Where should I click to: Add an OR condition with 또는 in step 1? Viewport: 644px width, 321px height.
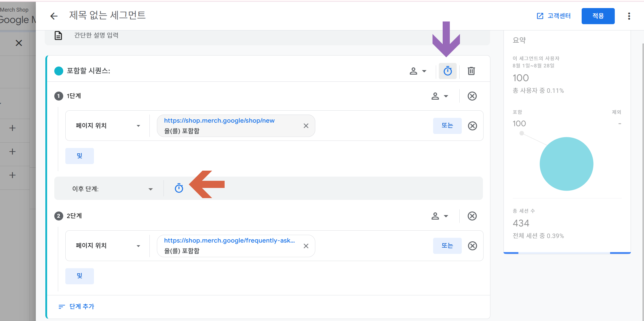(447, 126)
